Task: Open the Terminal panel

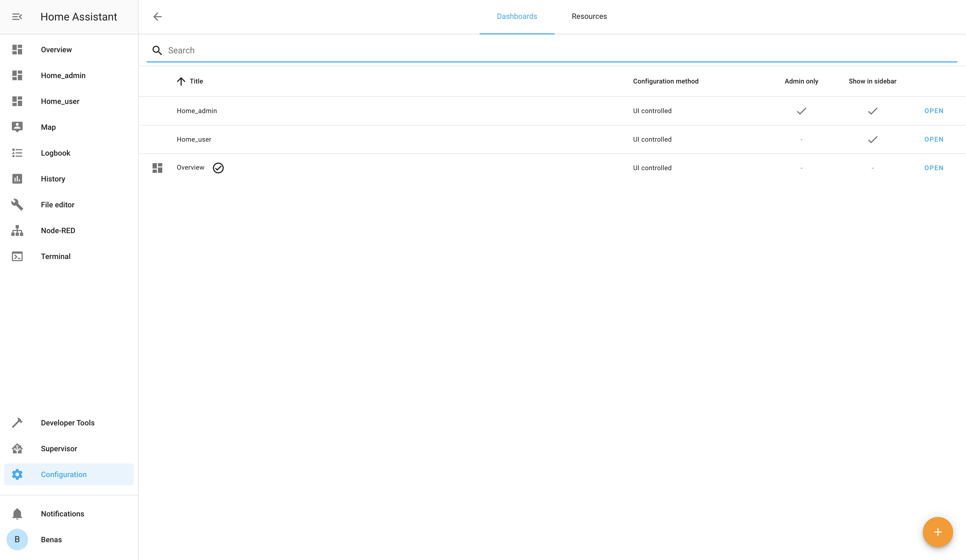Action: 56,256
